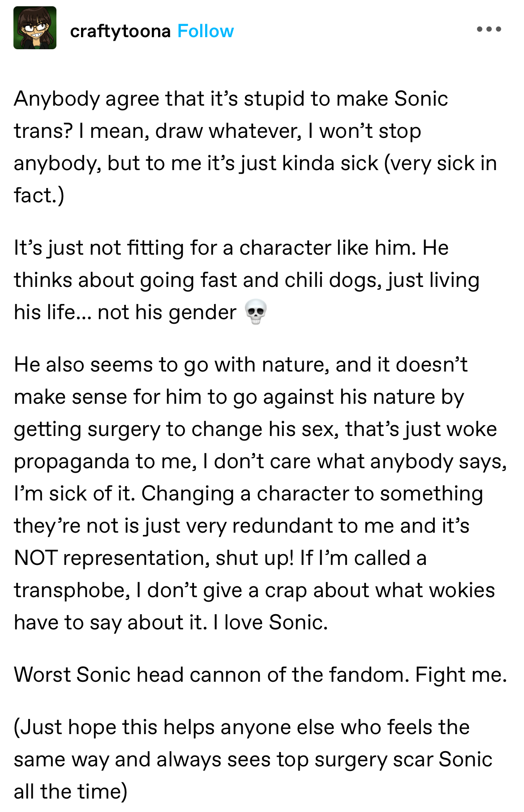This screenshot has height=812, width=524.
Task: Click the closing parenthetical starting 'Just hope'
Action: pyautogui.click(x=253, y=759)
